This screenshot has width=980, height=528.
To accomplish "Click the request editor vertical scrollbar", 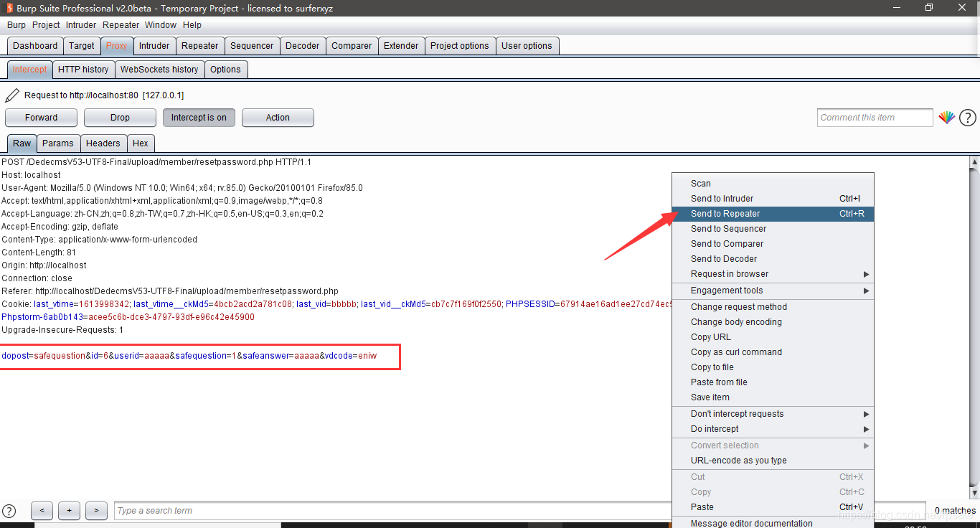I will [974, 328].
